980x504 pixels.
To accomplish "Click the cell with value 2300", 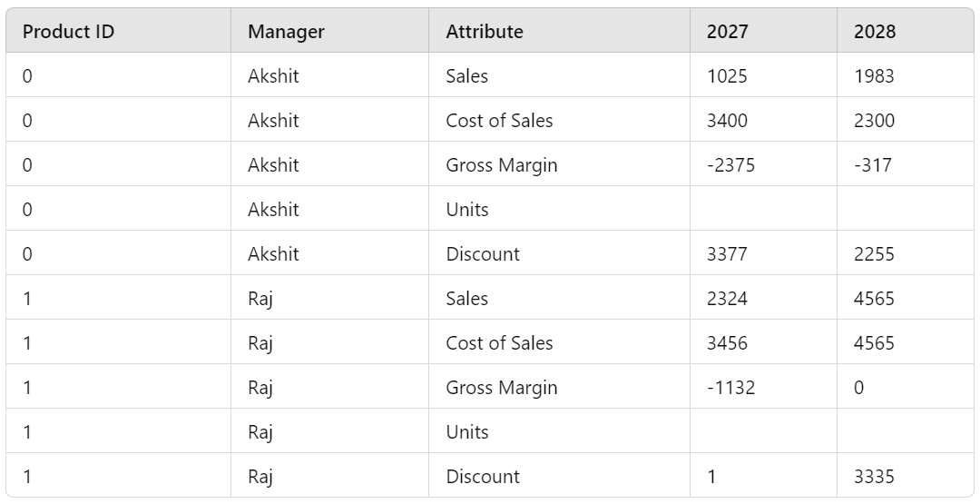I will (x=874, y=121).
